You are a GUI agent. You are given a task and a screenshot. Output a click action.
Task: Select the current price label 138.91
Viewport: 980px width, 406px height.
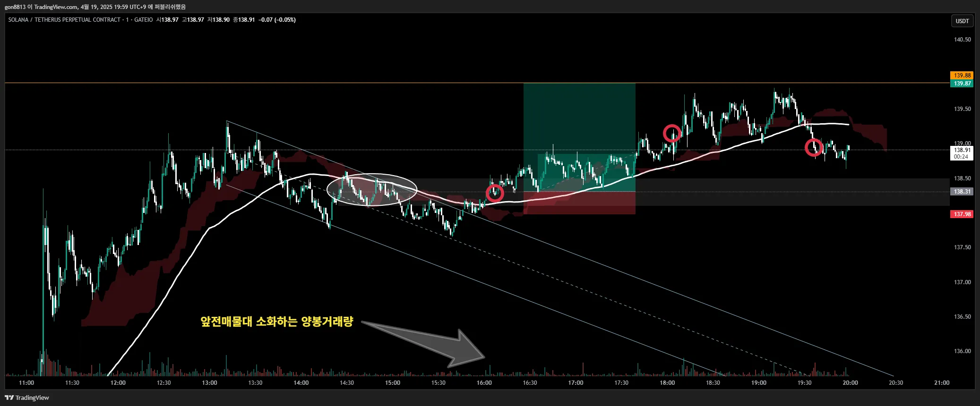(x=962, y=150)
